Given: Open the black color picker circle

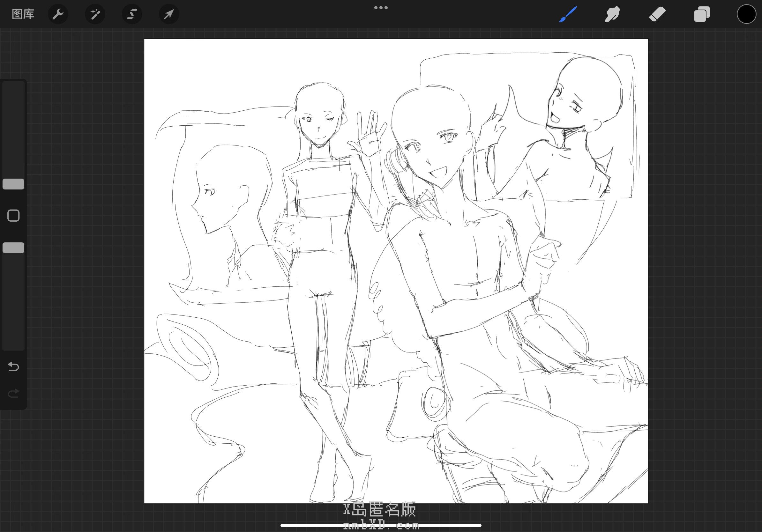Looking at the screenshot, I should pyautogui.click(x=746, y=14).
